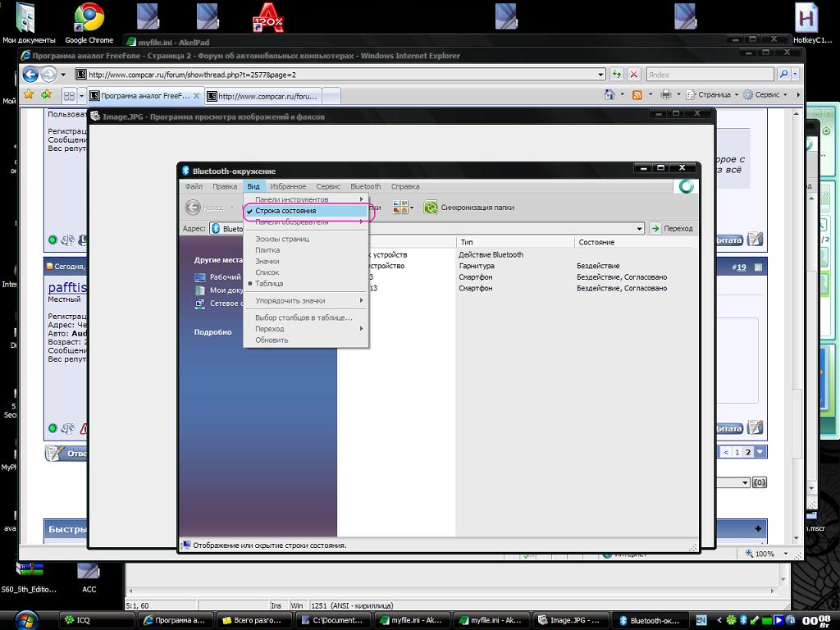Switch to the second compcar.ru tab
Image resolution: width=840 pixels, height=630 pixels.
click(262, 96)
